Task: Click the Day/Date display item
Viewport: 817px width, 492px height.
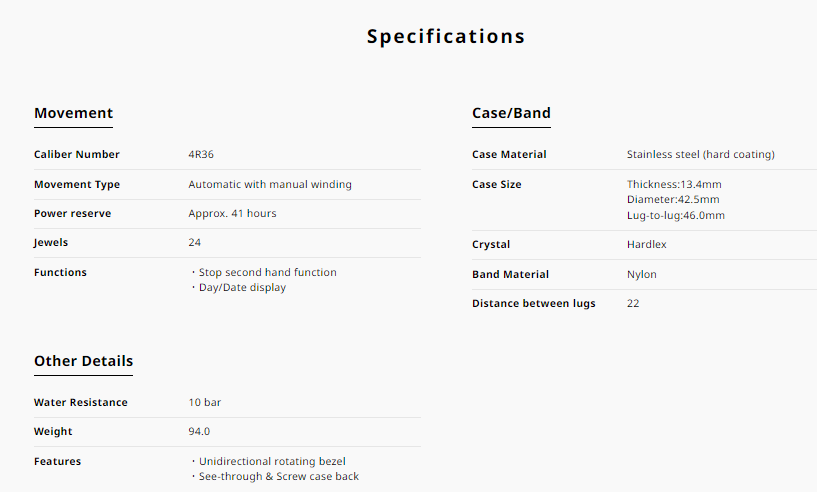Action: [x=242, y=288]
